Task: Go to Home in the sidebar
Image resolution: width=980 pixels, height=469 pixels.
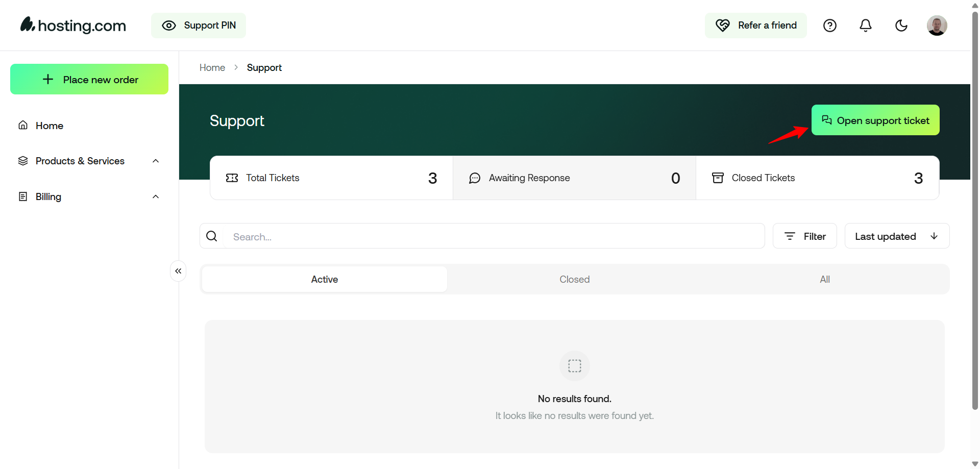Action: tap(50, 126)
